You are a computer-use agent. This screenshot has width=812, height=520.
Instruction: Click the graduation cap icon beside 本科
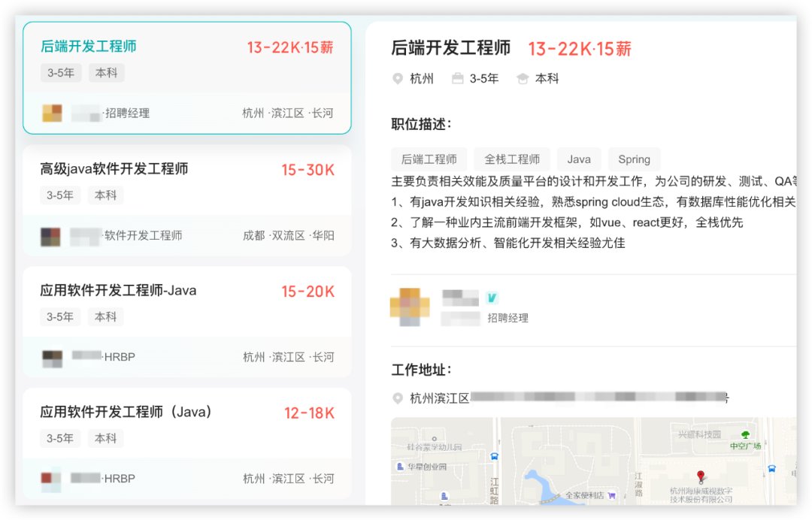[523, 79]
